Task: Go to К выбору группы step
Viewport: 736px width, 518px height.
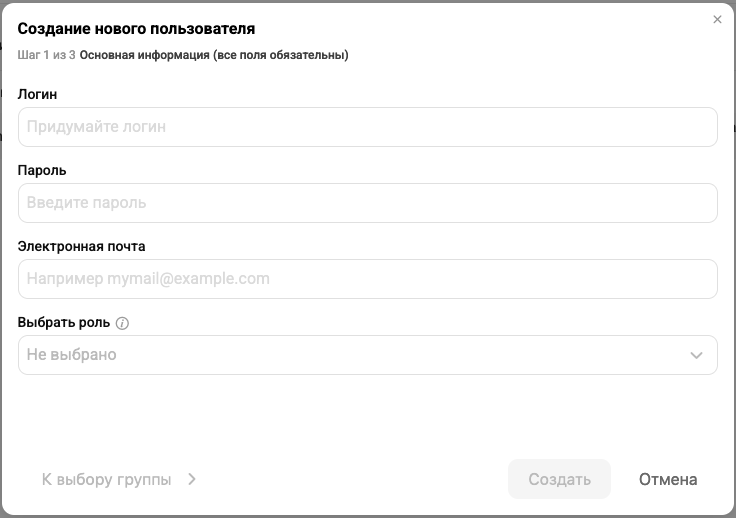Action: click(107, 479)
